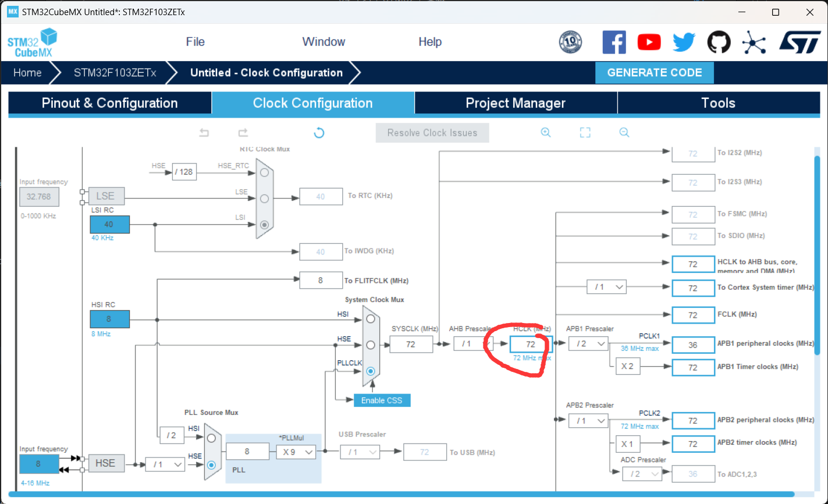Click the FCLK 72 value field
Screen dimensions: 828x504
click(692, 315)
